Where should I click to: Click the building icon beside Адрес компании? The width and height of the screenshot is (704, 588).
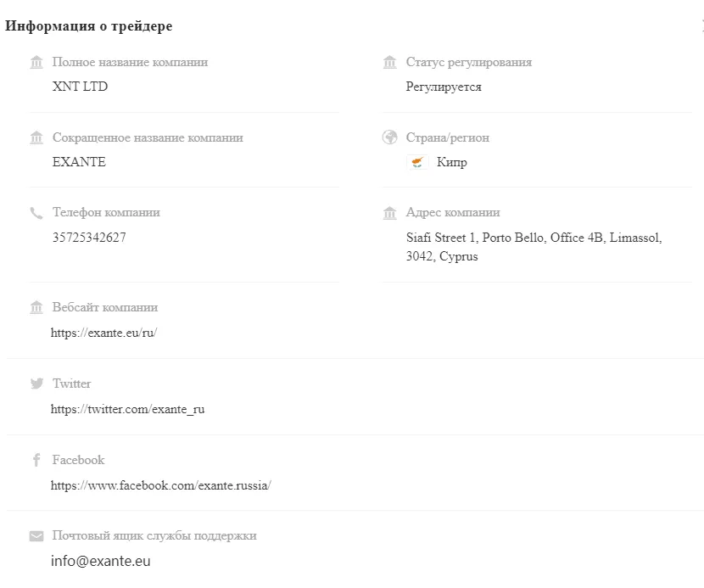[x=389, y=212]
